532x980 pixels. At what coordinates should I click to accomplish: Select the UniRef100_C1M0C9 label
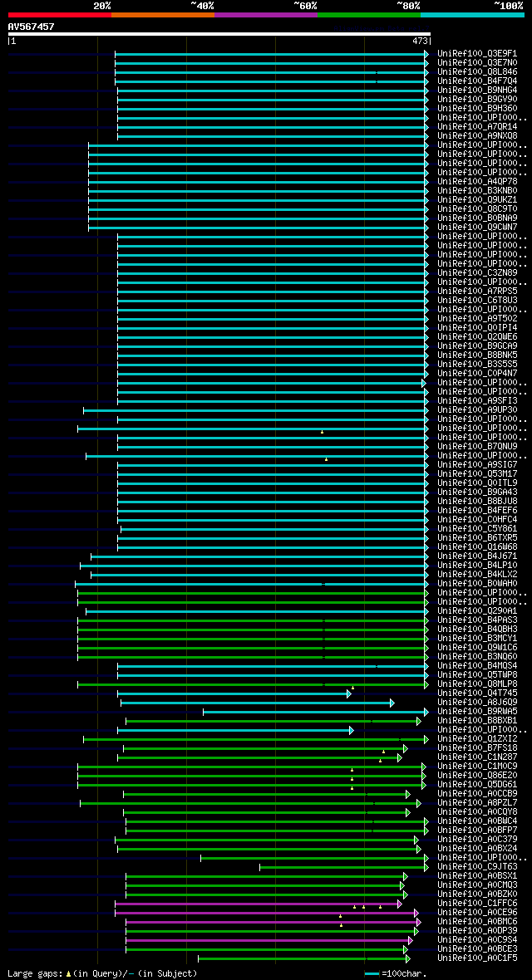pos(477,767)
